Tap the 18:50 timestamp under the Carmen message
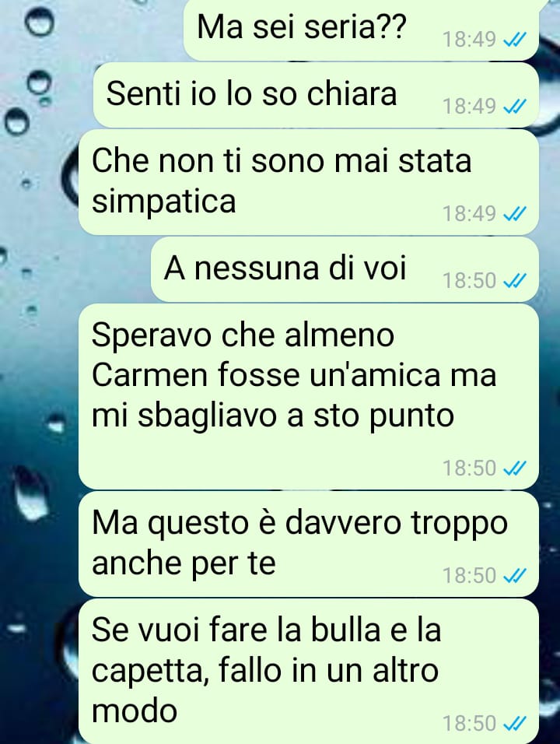The image size is (560, 744). pos(470,469)
